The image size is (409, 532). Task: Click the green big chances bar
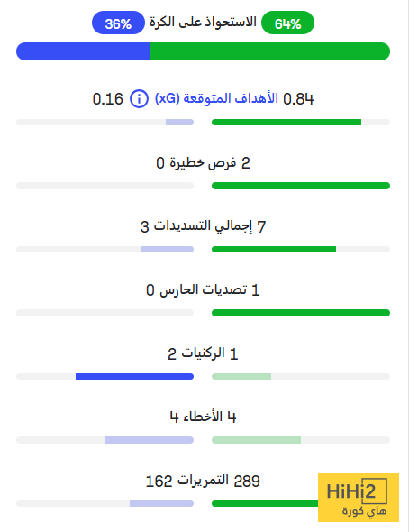(301, 186)
